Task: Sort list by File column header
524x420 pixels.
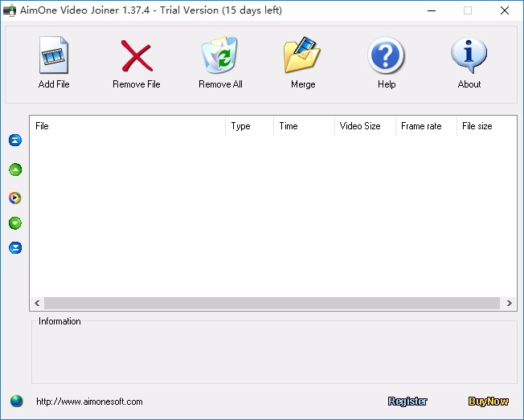Action: coord(128,126)
